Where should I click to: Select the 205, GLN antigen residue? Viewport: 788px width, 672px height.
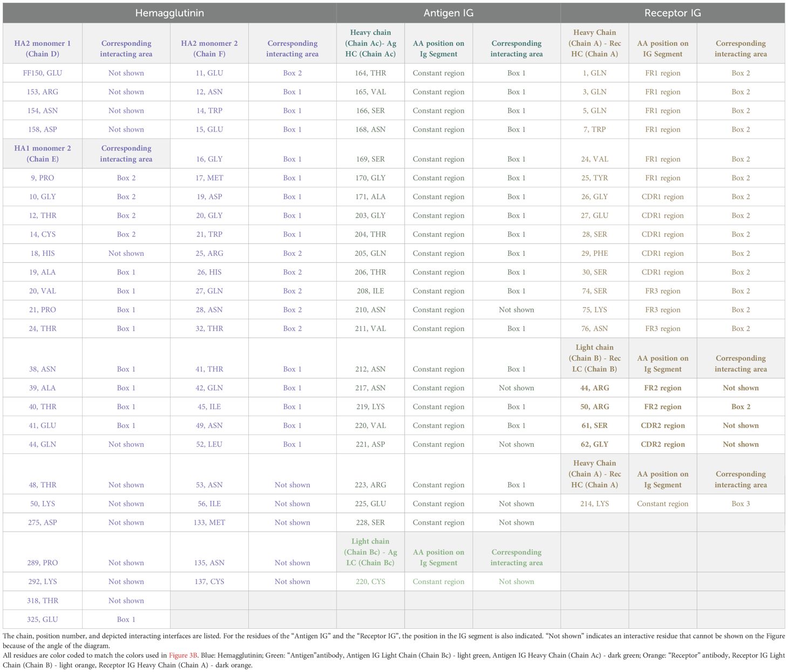point(370,253)
